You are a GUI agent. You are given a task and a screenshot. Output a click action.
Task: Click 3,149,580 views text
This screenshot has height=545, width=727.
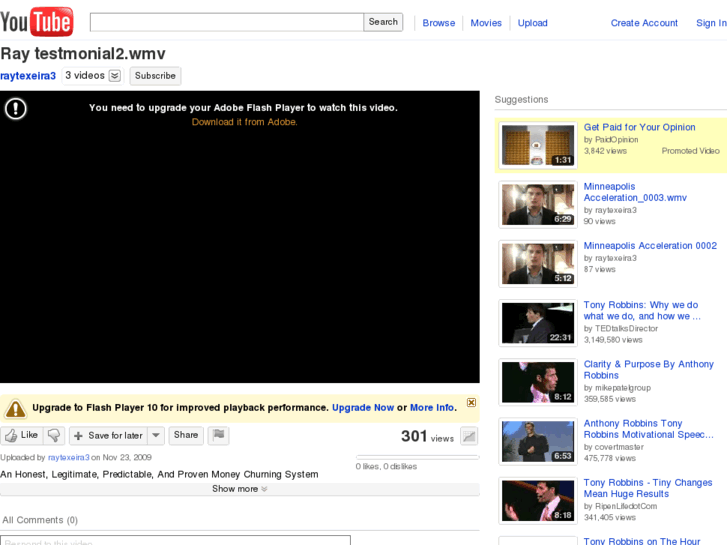(613, 340)
